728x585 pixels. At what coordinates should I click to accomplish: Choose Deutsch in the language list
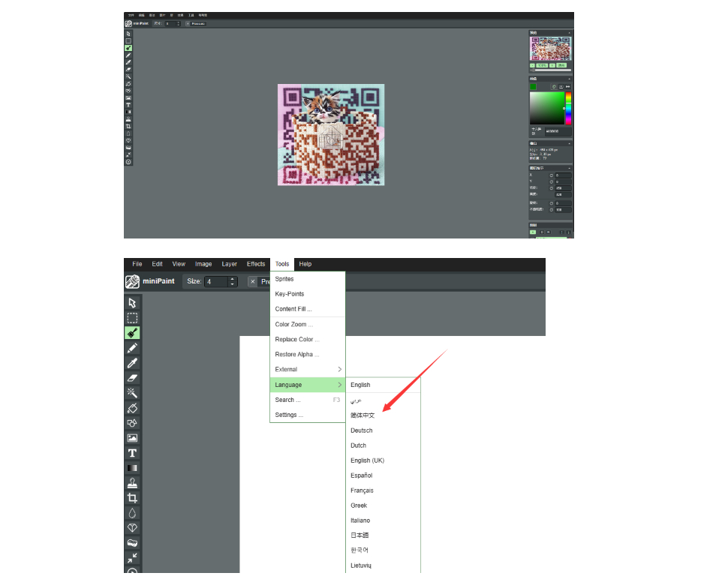tap(361, 430)
